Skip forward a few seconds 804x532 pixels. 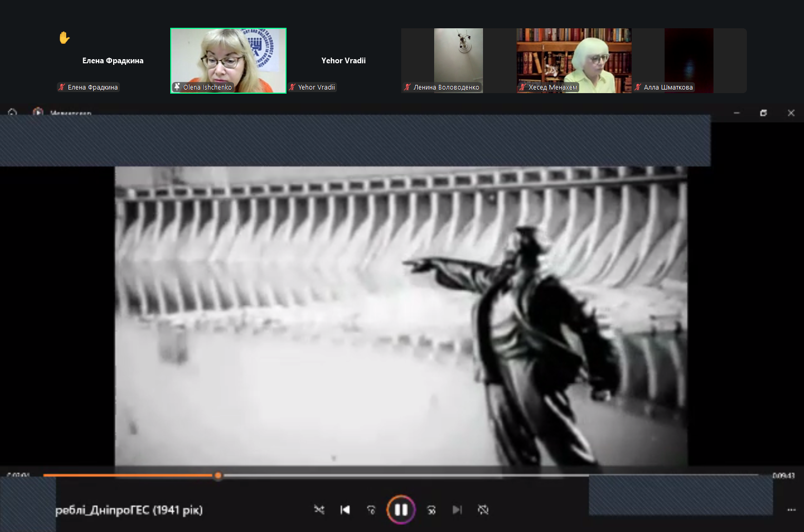[x=431, y=509]
